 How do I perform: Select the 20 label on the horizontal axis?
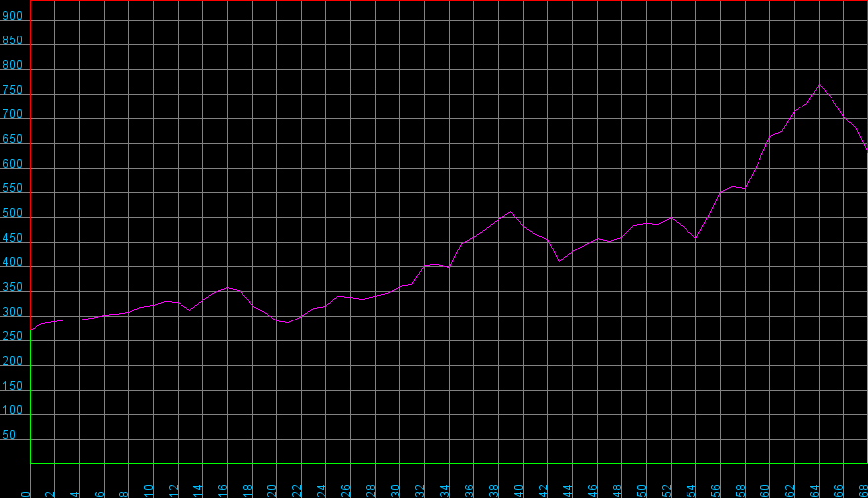pos(272,491)
